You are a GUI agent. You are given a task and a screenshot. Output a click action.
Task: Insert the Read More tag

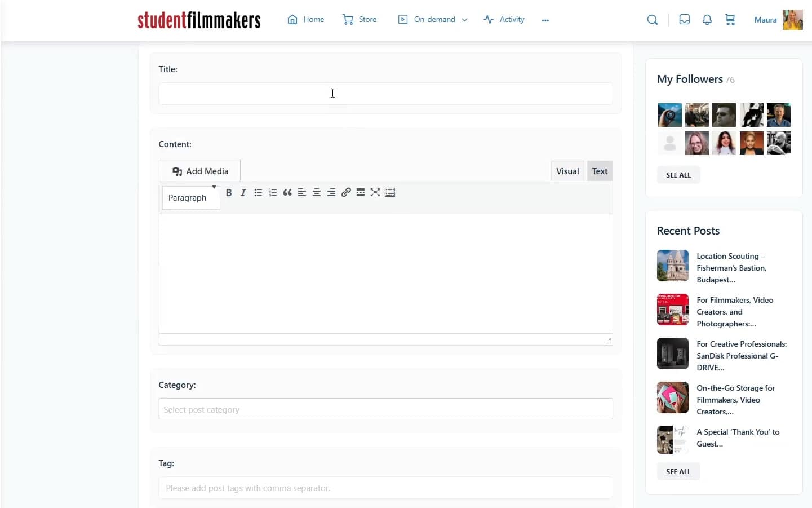[361, 192]
